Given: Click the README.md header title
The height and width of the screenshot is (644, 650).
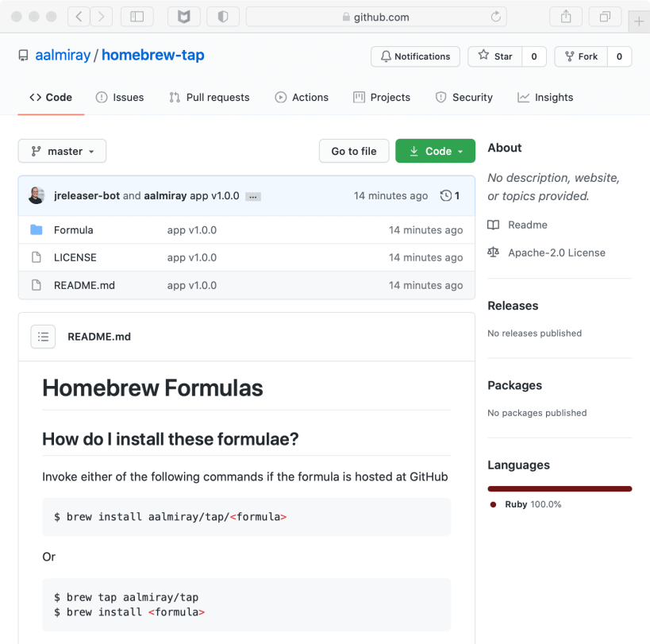Looking at the screenshot, I should [x=99, y=337].
